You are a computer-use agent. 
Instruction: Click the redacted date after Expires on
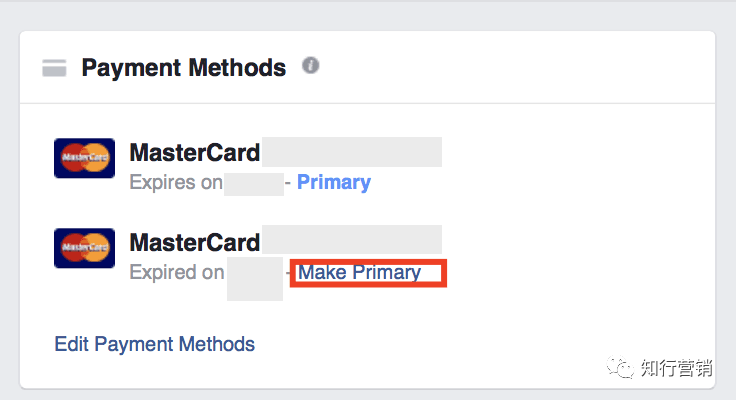[x=254, y=184]
